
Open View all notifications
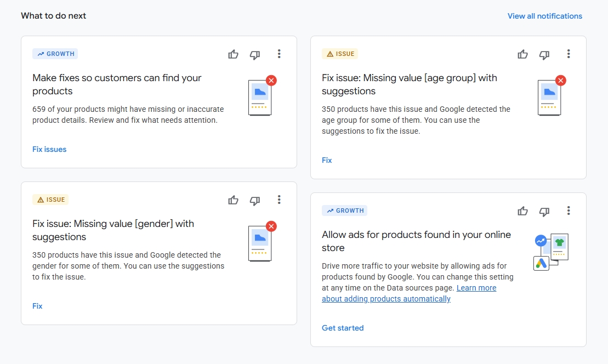click(x=544, y=16)
